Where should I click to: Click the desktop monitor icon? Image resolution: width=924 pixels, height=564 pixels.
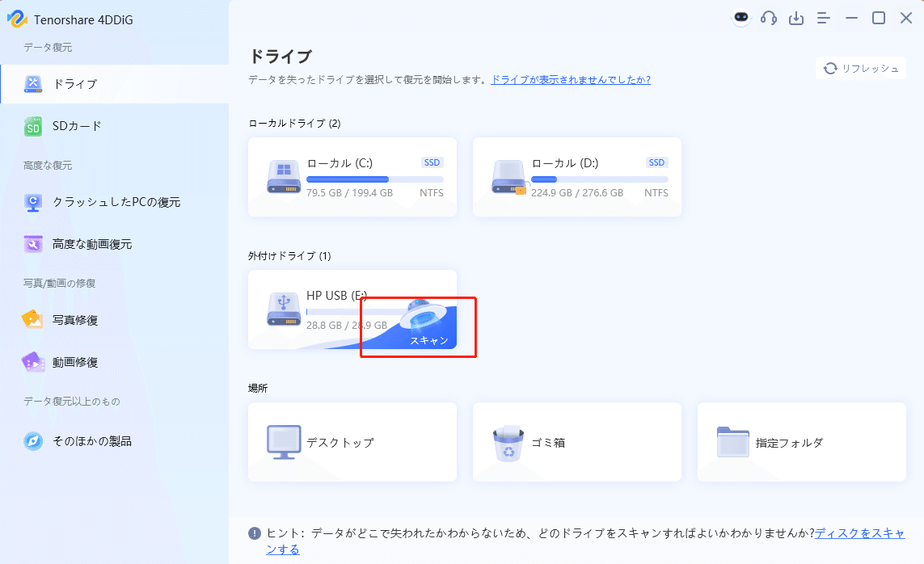284,442
